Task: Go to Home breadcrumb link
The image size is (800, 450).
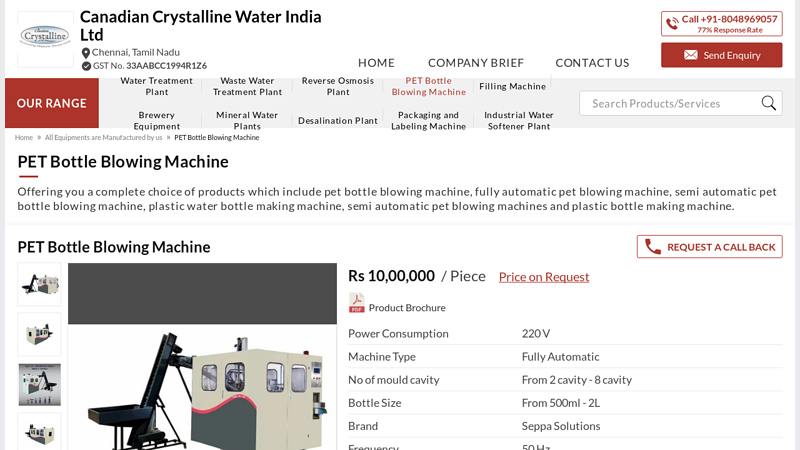Action: [23, 137]
